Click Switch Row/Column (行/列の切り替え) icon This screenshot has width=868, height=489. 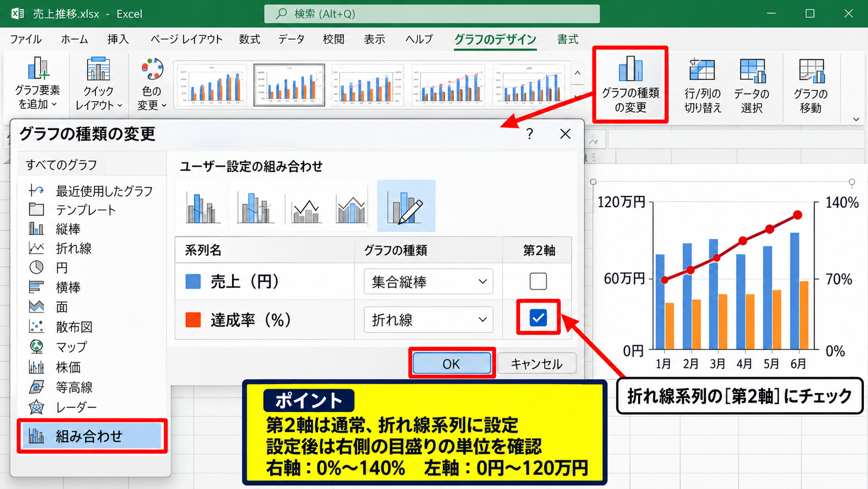[702, 71]
